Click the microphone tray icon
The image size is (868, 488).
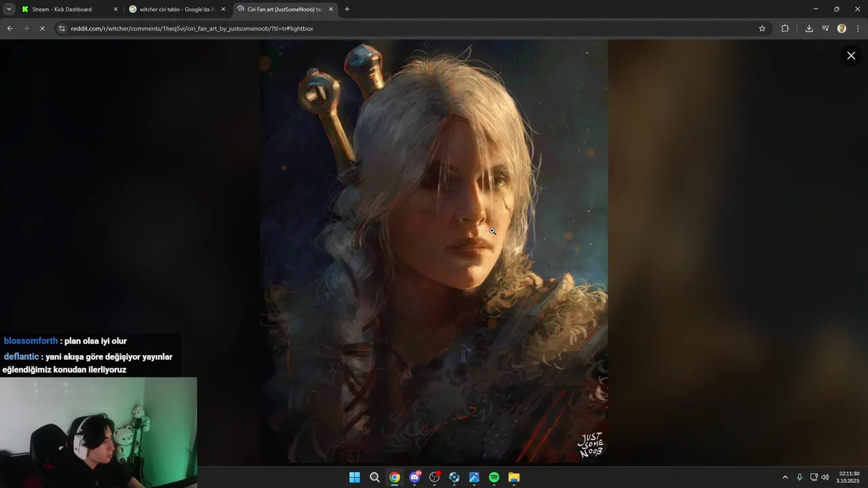click(x=800, y=477)
